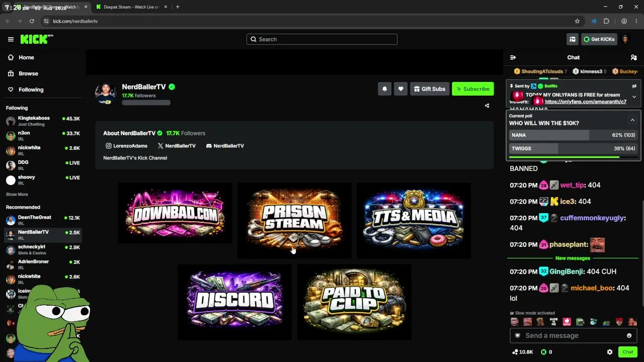Expand Following list with Show More
Viewport: 644px width, 362px height.
coord(17,195)
